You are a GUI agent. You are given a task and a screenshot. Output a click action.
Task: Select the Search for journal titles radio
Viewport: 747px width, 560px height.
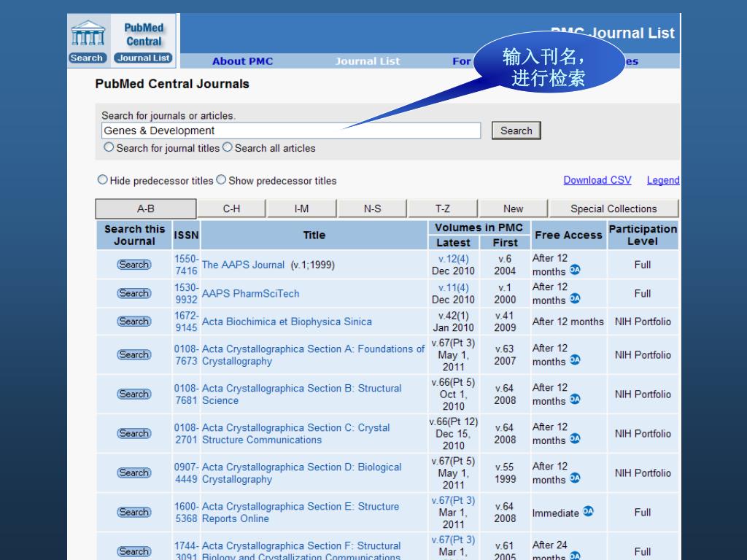tap(109, 147)
